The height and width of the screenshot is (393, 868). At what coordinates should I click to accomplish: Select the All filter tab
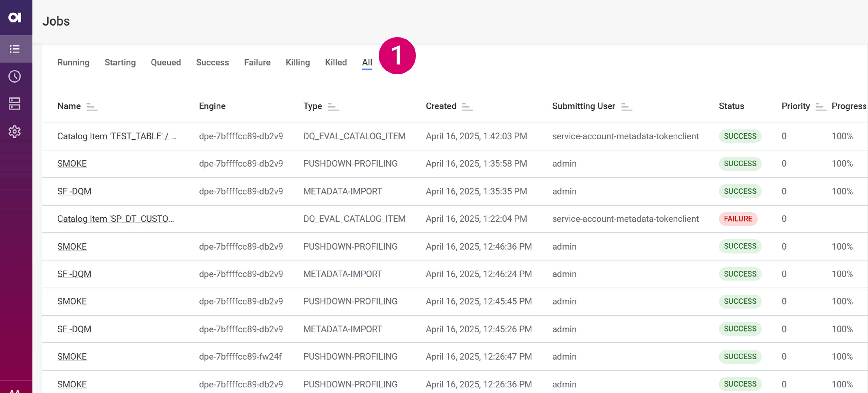pos(367,62)
